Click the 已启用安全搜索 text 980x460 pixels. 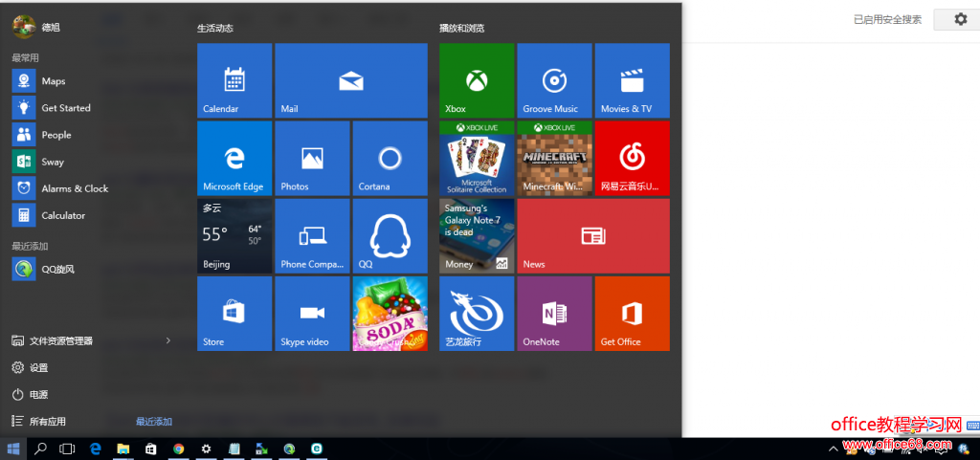[887, 19]
